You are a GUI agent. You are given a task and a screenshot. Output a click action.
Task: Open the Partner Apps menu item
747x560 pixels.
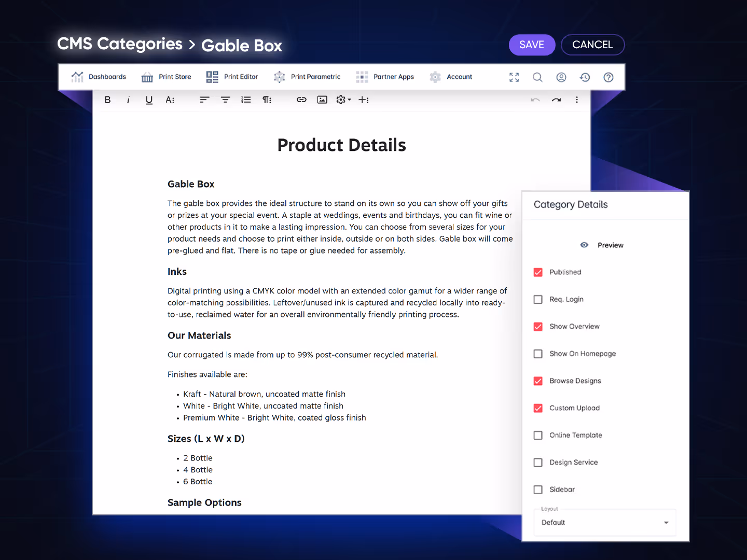pyautogui.click(x=385, y=77)
